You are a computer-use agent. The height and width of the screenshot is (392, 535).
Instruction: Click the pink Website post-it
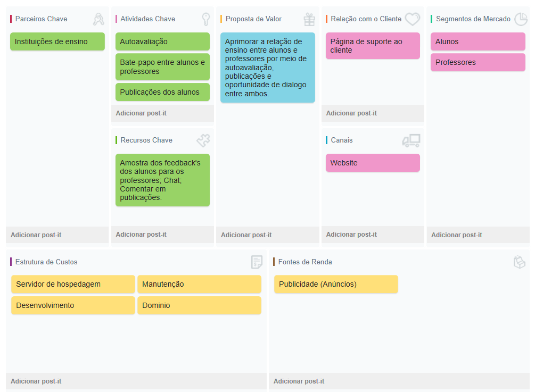pos(373,163)
